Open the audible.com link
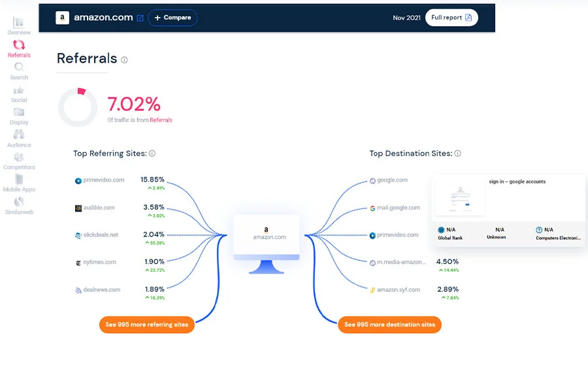This screenshot has width=588, height=392. [x=99, y=208]
